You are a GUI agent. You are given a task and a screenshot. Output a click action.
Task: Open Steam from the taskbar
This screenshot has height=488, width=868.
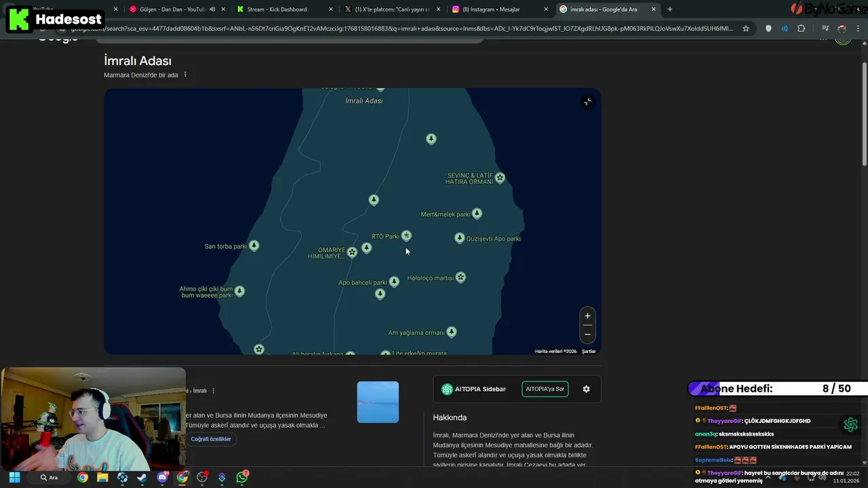point(142,477)
